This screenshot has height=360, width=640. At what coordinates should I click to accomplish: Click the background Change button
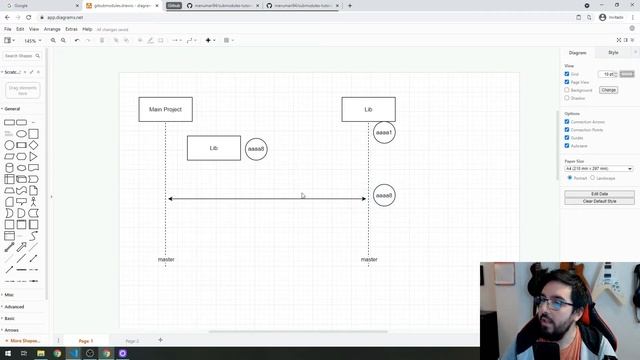[x=608, y=90]
